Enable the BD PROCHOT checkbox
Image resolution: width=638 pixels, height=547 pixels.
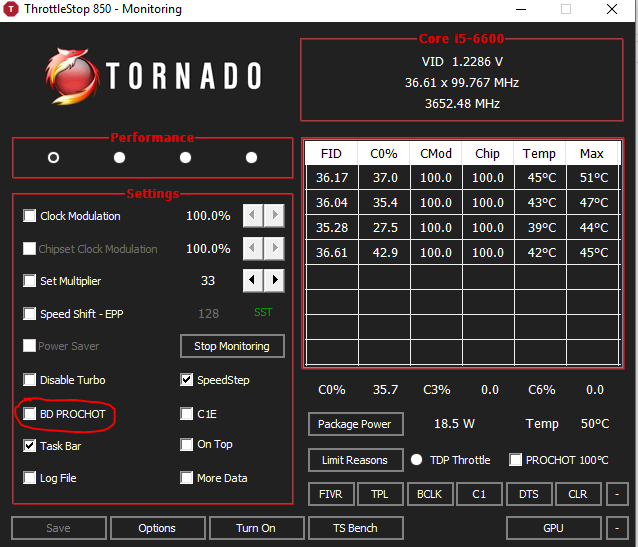coord(29,414)
